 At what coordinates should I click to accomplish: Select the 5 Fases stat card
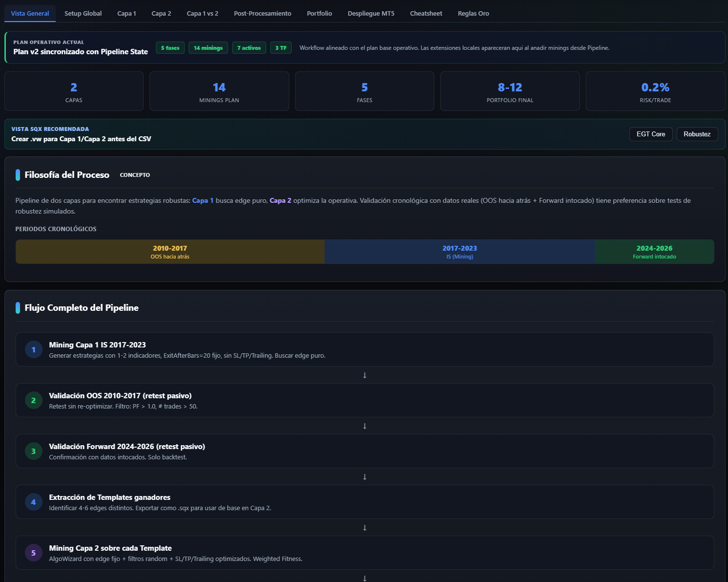(x=364, y=91)
